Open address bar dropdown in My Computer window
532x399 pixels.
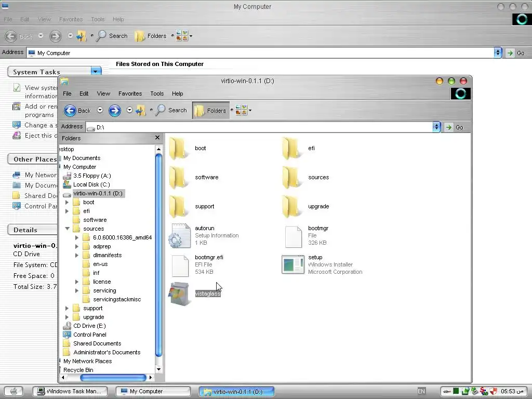pos(498,52)
